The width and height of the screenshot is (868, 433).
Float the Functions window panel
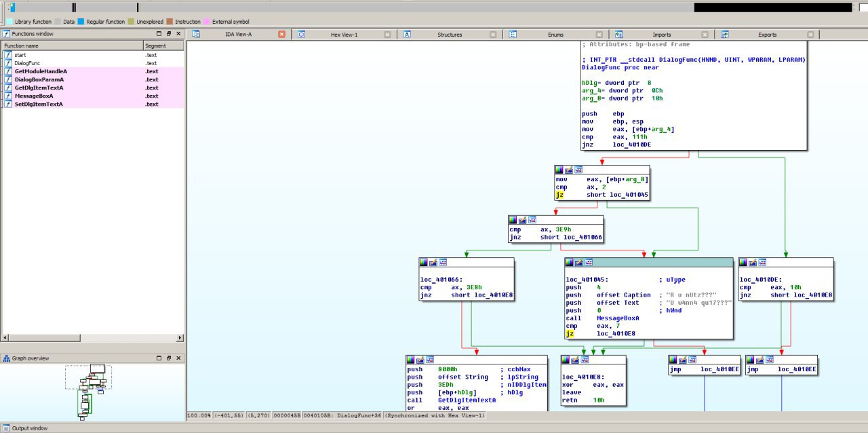coord(169,33)
